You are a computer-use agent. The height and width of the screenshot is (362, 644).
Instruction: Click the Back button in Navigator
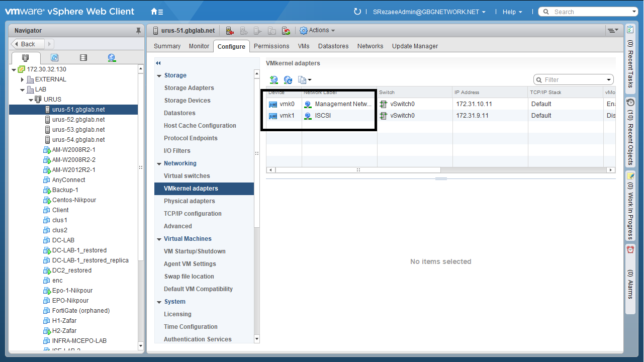pyautogui.click(x=28, y=44)
